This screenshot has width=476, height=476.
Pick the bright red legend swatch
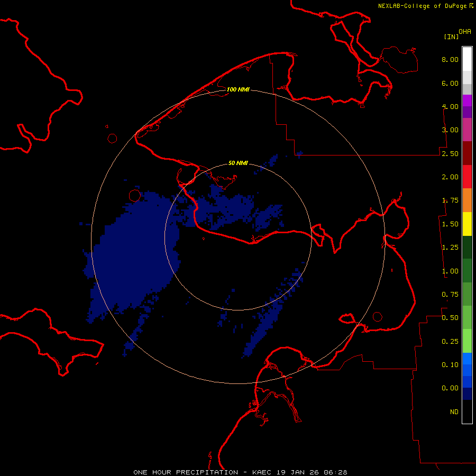(467, 177)
